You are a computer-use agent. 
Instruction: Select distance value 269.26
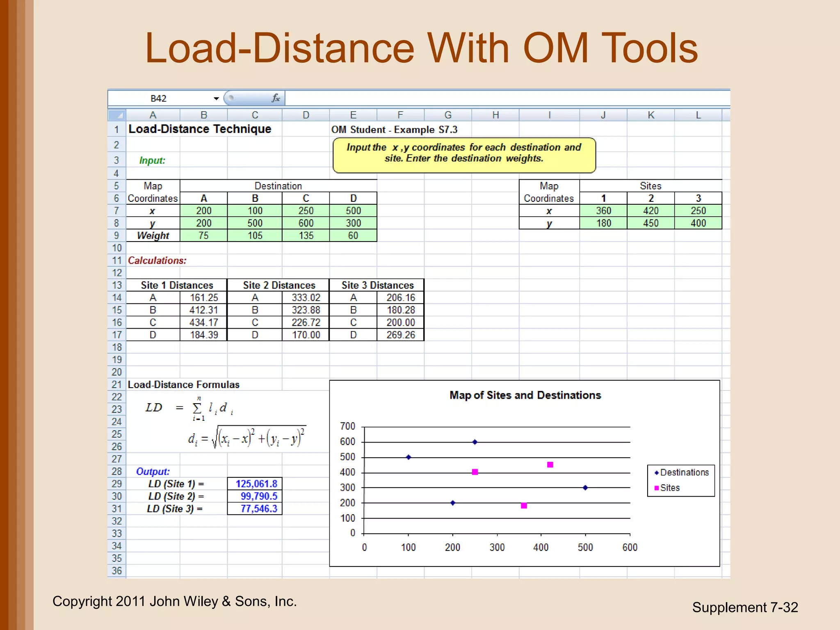tap(401, 335)
